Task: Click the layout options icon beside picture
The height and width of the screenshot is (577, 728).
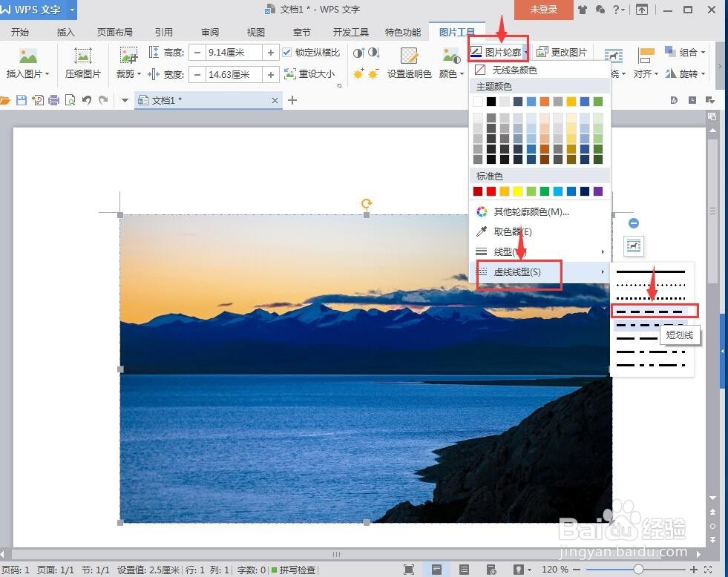Action: click(634, 245)
